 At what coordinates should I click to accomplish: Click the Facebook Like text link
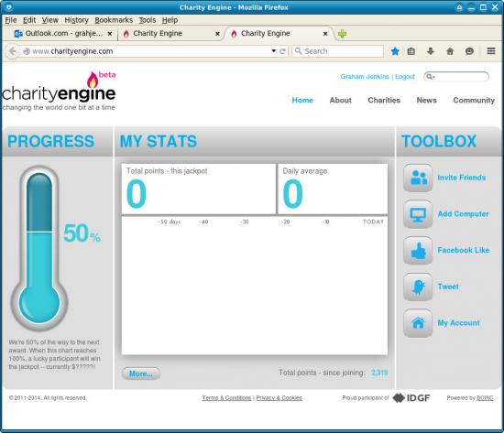464,250
